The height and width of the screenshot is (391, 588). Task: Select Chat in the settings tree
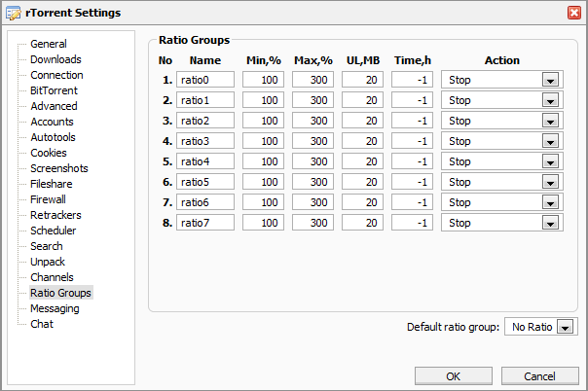(42, 324)
